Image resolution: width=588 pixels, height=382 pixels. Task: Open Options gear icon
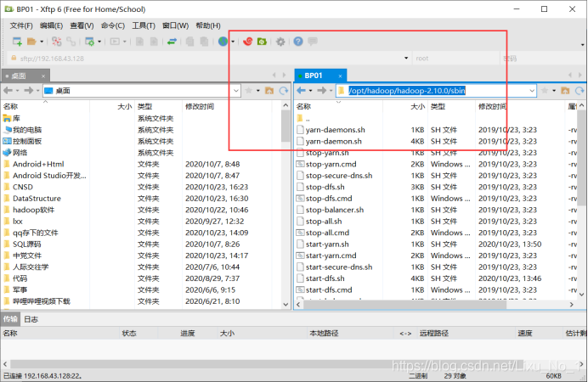click(x=280, y=42)
